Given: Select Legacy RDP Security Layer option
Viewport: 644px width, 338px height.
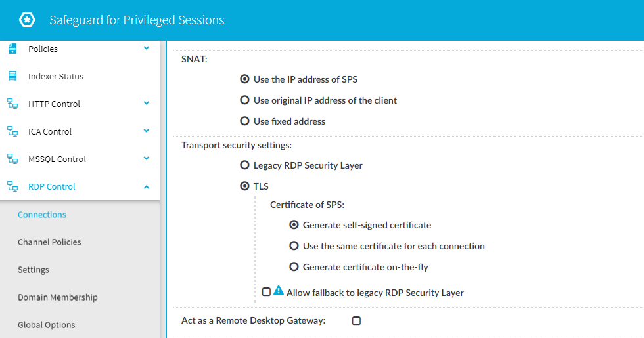Looking at the screenshot, I should tap(244, 165).
